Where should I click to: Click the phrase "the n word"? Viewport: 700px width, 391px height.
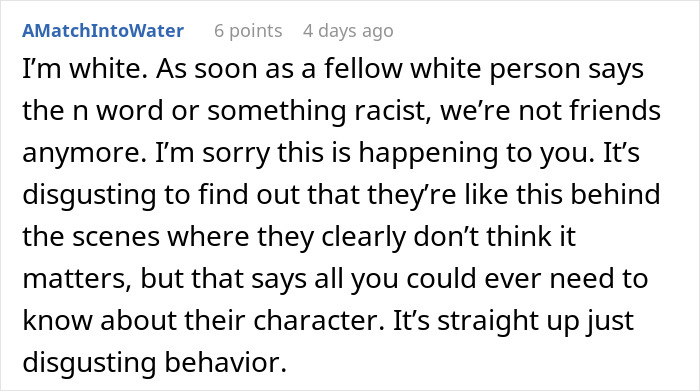pos(93,111)
